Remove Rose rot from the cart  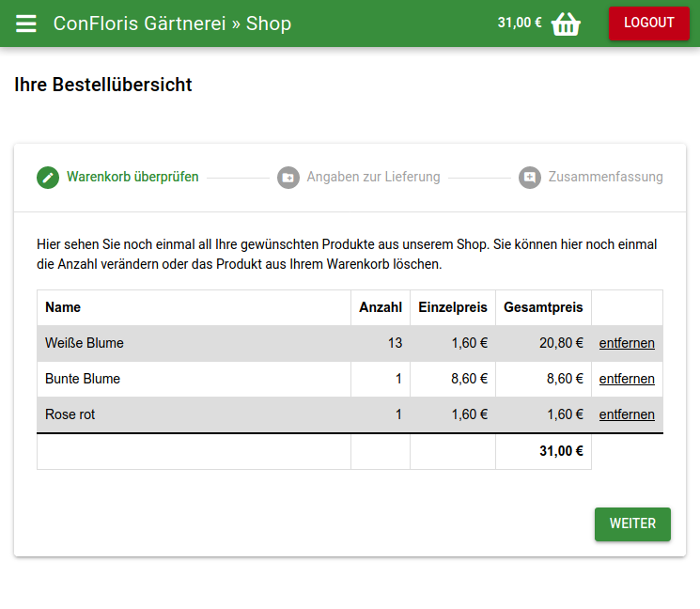[x=627, y=414]
